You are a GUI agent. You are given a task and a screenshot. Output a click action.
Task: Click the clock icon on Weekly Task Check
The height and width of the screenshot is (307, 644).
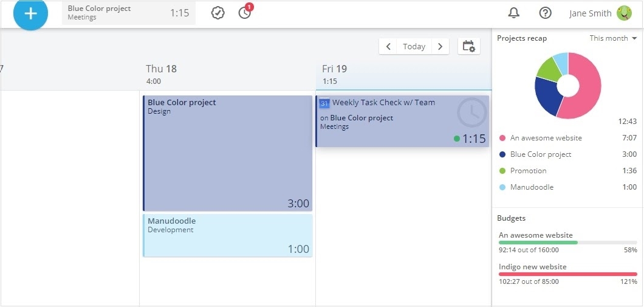471,112
